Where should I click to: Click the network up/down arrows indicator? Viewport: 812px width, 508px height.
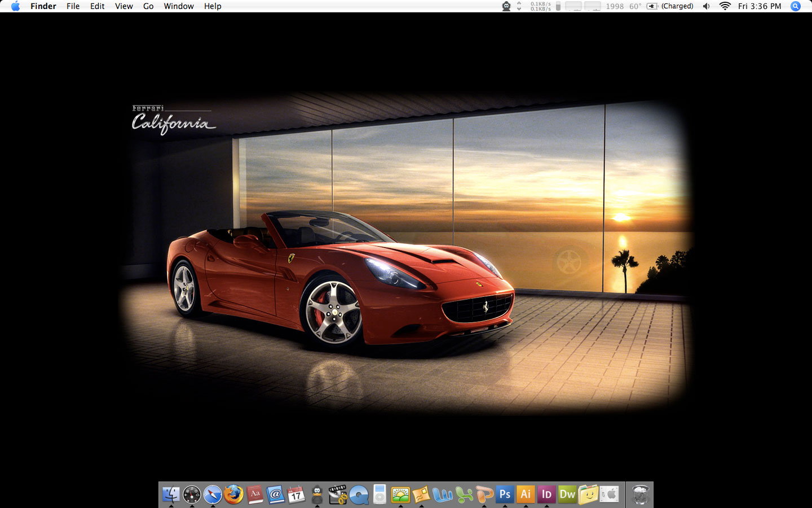click(x=519, y=6)
